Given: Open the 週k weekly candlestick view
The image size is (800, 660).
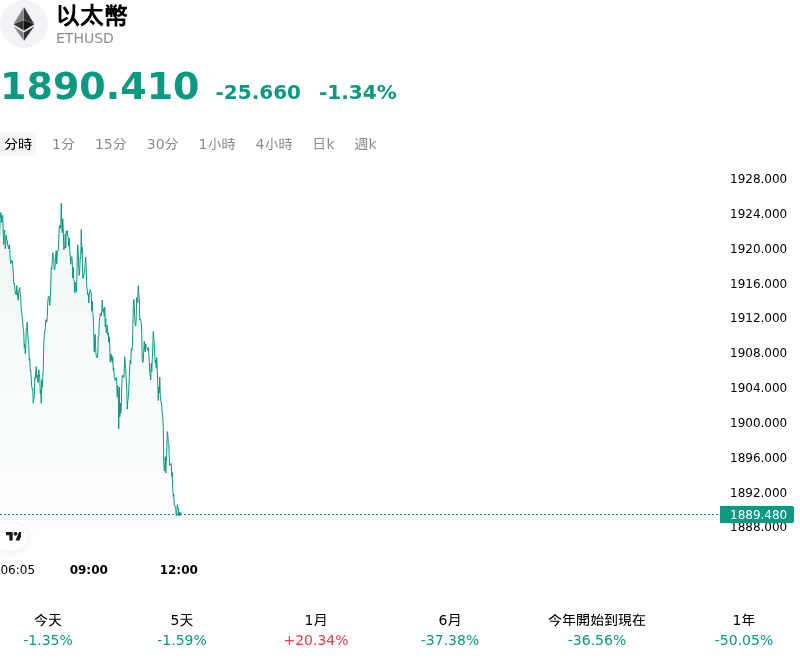Looking at the screenshot, I should 365,144.
